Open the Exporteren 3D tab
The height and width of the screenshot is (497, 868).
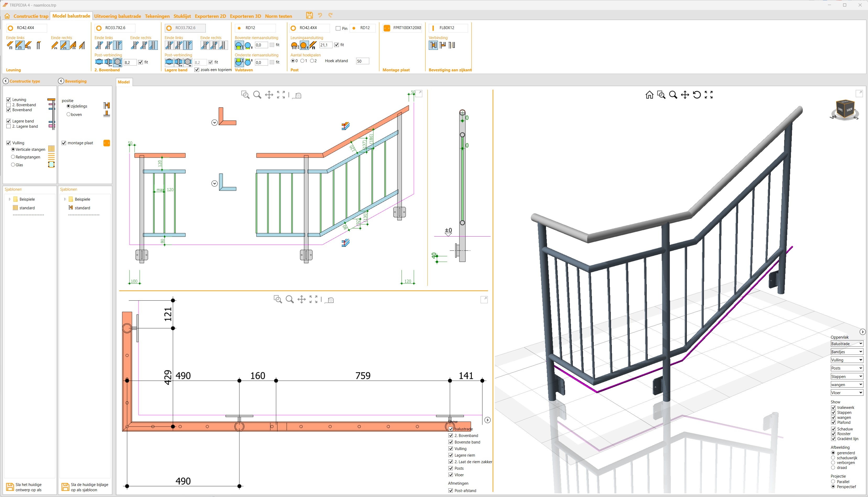coord(245,16)
